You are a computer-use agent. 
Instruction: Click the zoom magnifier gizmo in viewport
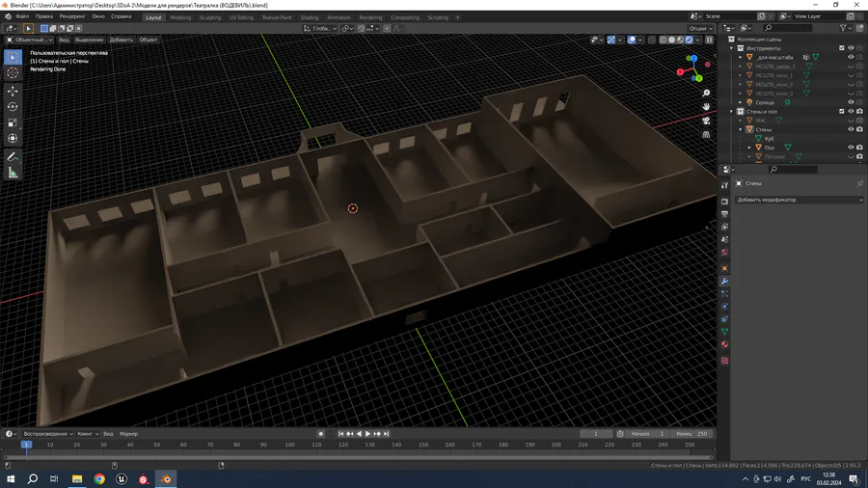pos(707,94)
